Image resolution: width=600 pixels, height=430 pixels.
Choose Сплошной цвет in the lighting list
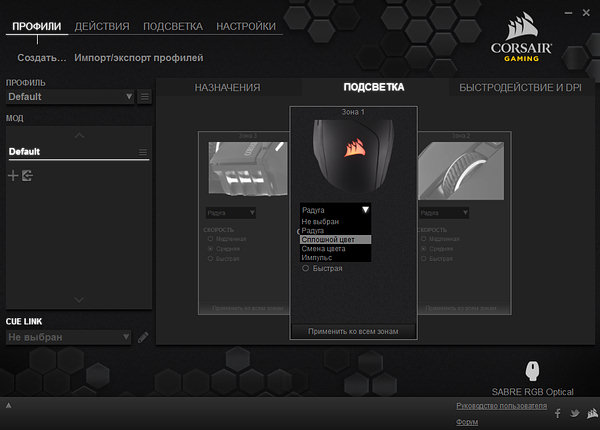[x=335, y=240]
